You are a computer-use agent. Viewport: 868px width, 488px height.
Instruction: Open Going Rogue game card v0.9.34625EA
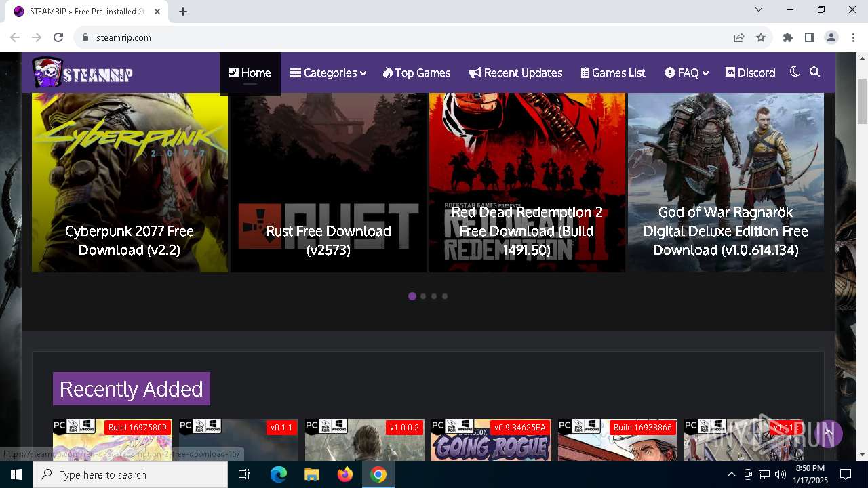click(x=491, y=439)
